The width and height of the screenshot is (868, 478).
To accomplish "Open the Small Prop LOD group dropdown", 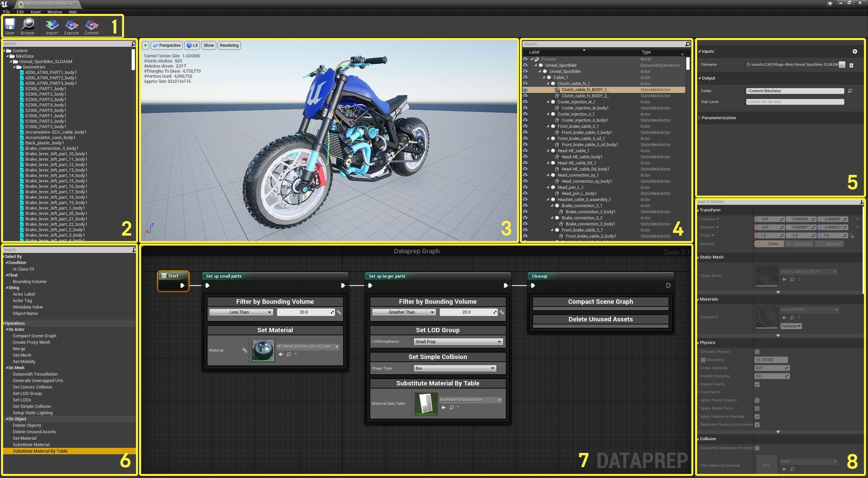I will [458, 341].
